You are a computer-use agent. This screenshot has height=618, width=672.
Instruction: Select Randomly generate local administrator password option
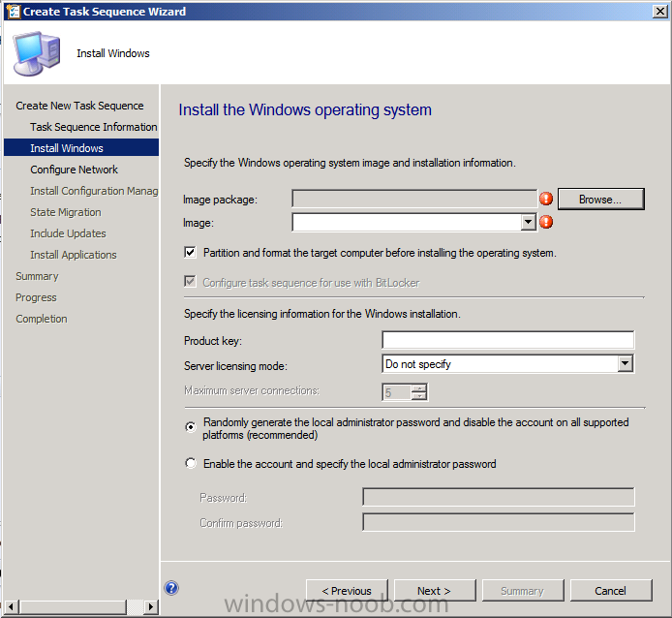(191, 427)
